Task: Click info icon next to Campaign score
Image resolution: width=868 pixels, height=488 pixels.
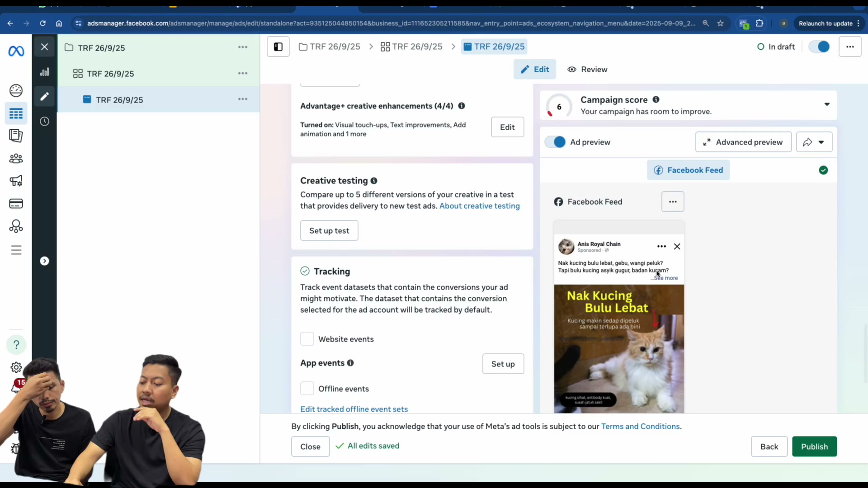Action: pyautogui.click(x=656, y=99)
